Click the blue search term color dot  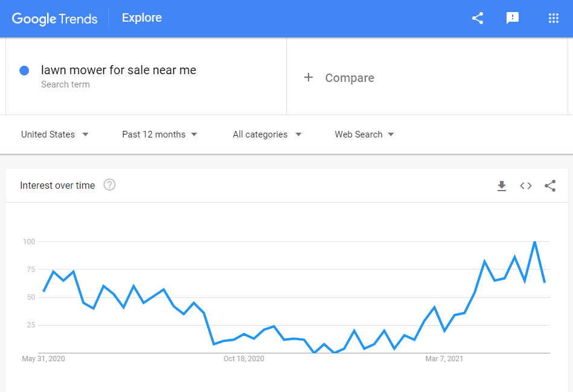[24, 71]
